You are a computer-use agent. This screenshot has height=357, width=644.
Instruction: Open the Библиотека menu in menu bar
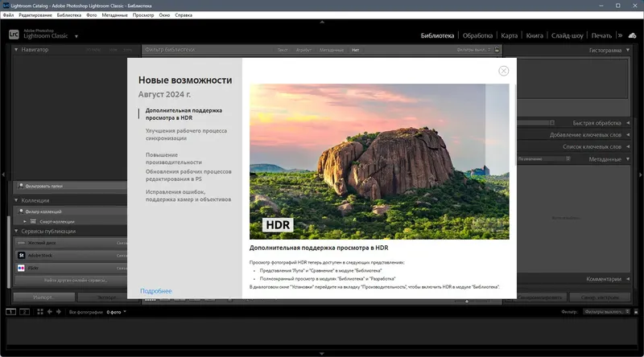click(x=69, y=15)
